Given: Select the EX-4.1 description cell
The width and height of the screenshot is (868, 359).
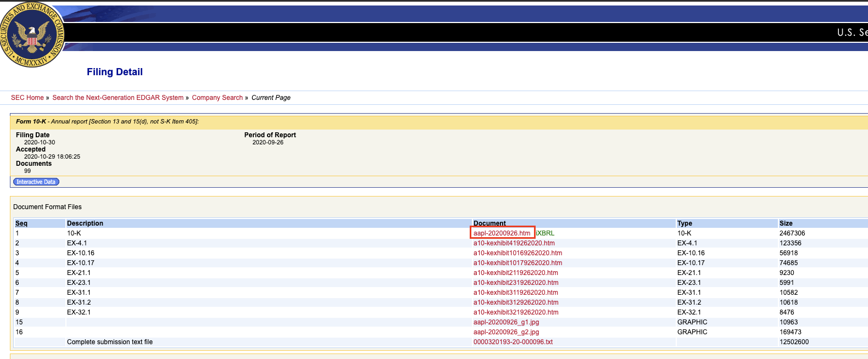Looking at the screenshot, I should point(77,243).
